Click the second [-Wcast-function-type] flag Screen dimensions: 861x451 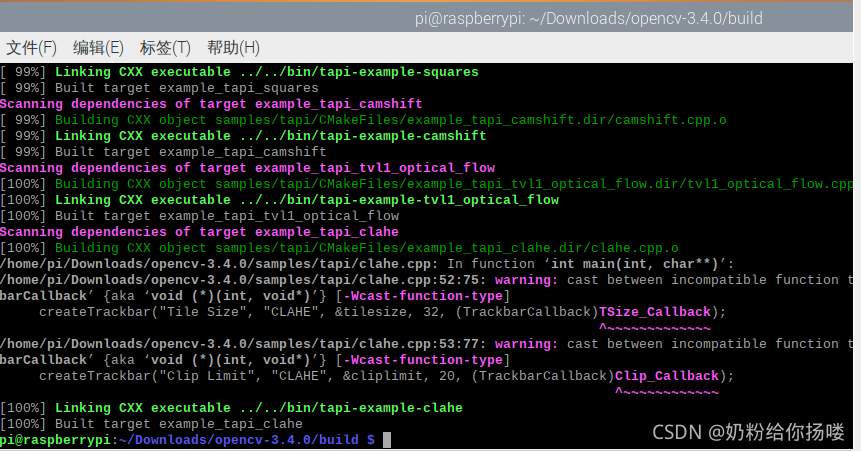pos(423,360)
